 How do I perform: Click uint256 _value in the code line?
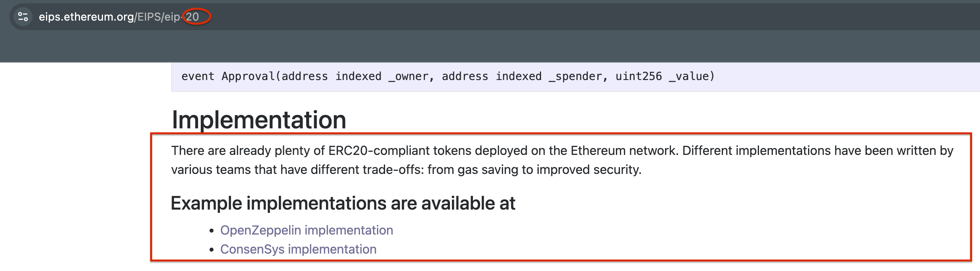(x=662, y=76)
